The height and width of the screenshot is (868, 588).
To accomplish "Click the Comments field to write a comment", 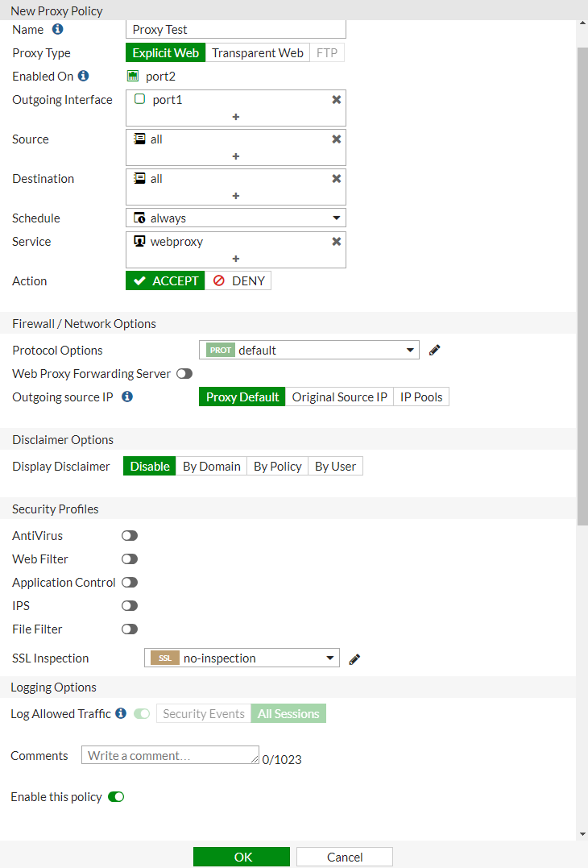I will click(x=169, y=754).
